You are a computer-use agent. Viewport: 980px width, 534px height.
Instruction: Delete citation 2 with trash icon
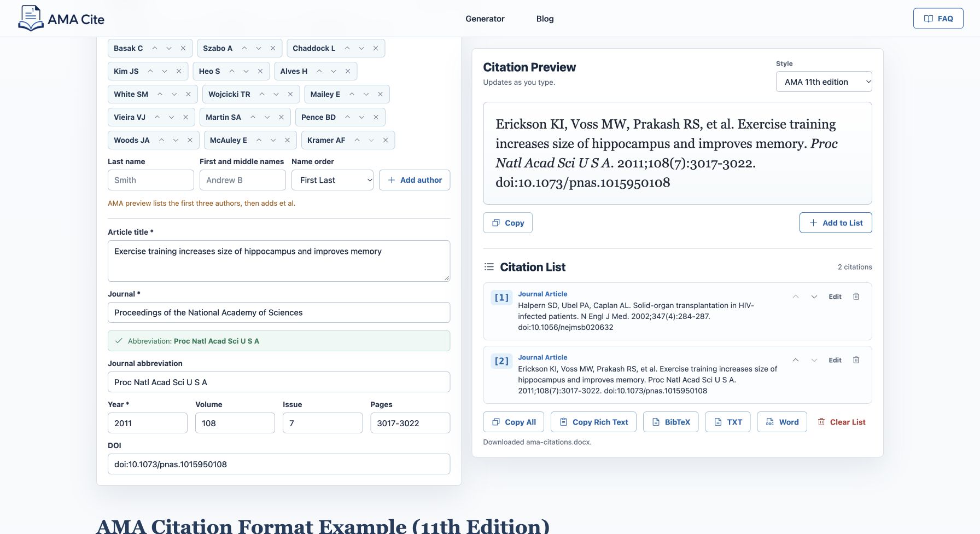pyautogui.click(x=856, y=360)
